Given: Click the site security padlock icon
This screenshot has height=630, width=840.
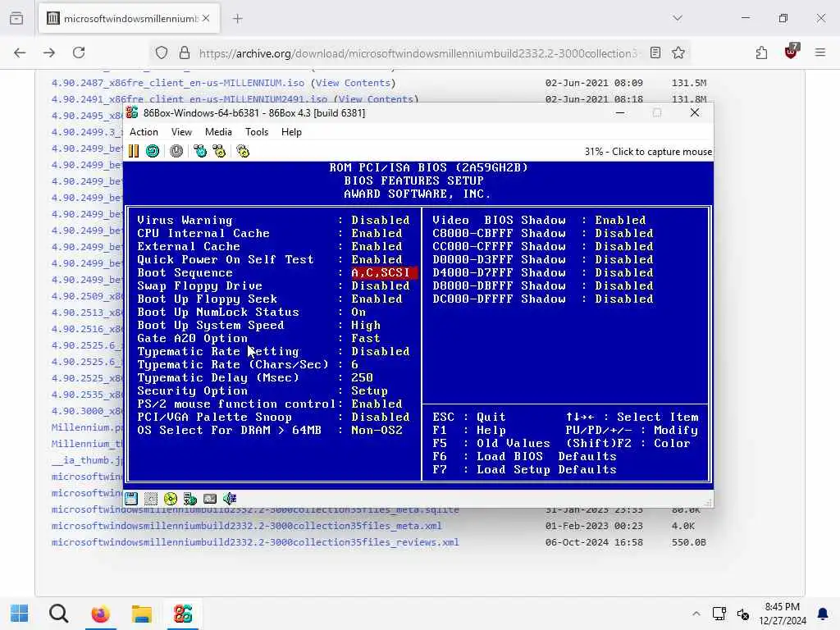Looking at the screenshot, I should [185, 52].
